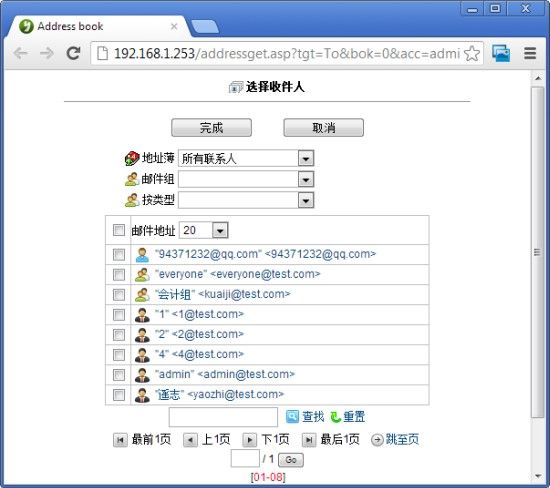The height and width of the screenshot is (488, 550).
Task: Click the search (查找) magnifier icon
Action: point(293,416)
